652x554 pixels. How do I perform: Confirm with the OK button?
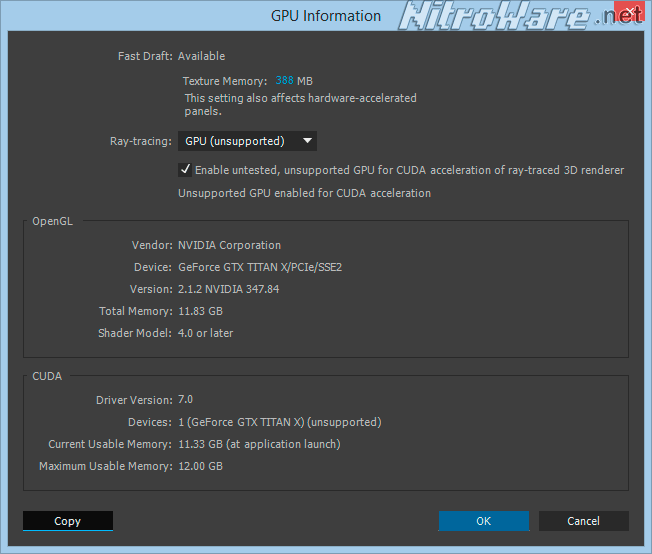[x=484, y=521]
